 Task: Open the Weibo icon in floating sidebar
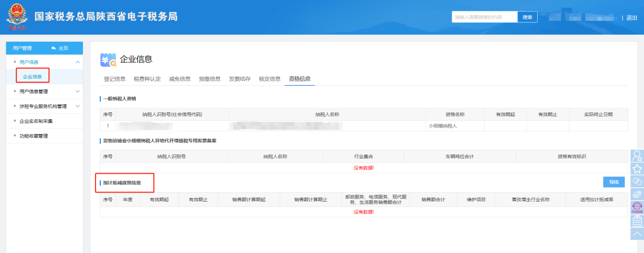pyautogui.click(x=637, y=194)
